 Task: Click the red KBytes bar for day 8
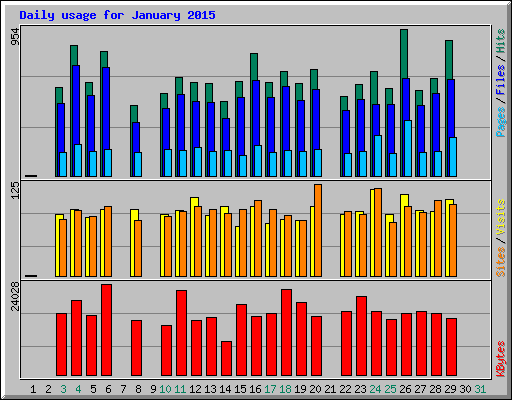click(136, 348)
